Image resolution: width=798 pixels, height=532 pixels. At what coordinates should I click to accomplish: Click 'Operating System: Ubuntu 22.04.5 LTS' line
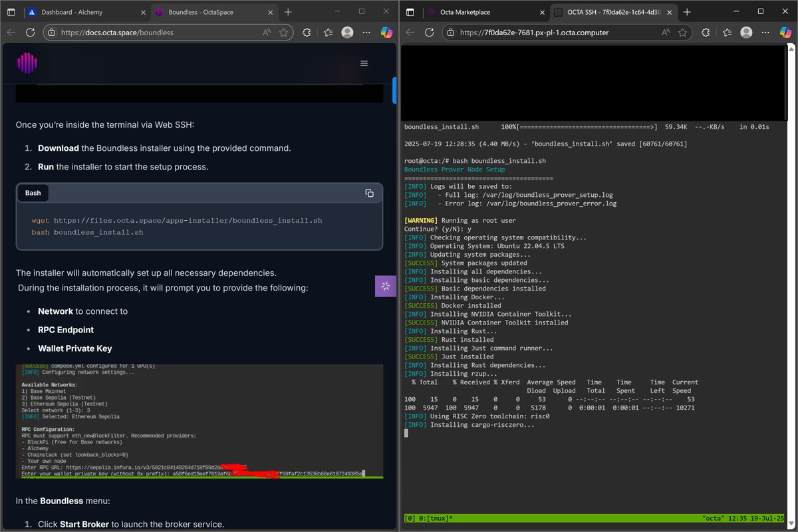(x=484, y=246)
